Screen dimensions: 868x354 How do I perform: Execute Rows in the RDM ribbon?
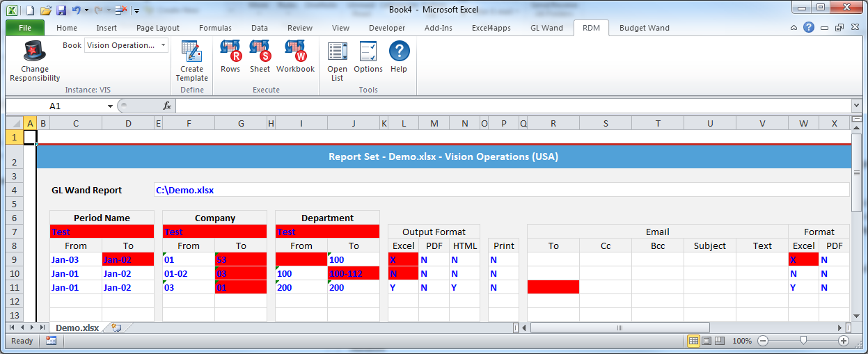230,51
